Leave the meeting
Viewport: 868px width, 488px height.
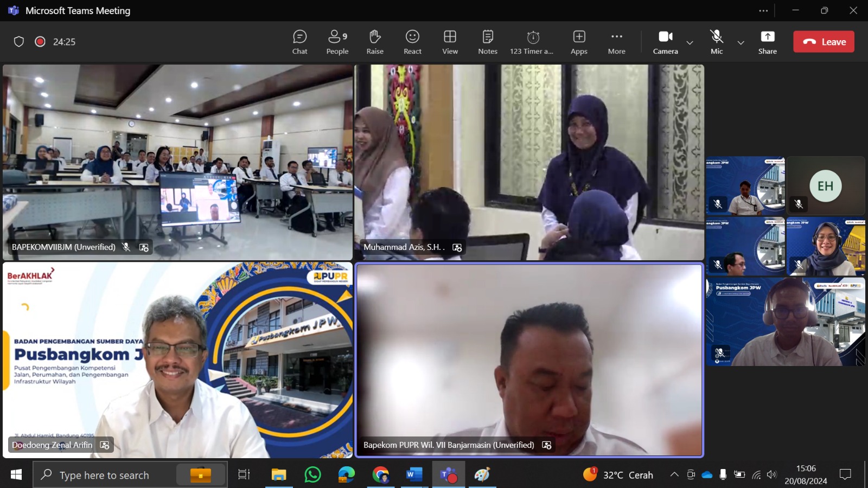click(824, 42)
